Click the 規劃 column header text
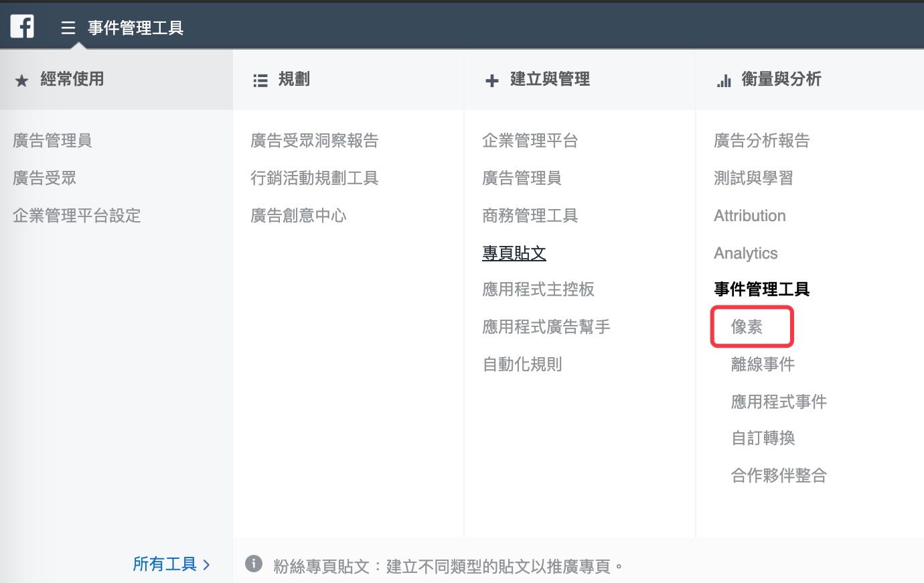Image resolution: width=924 pixels, height=583 pixels. tap(294, 79)
